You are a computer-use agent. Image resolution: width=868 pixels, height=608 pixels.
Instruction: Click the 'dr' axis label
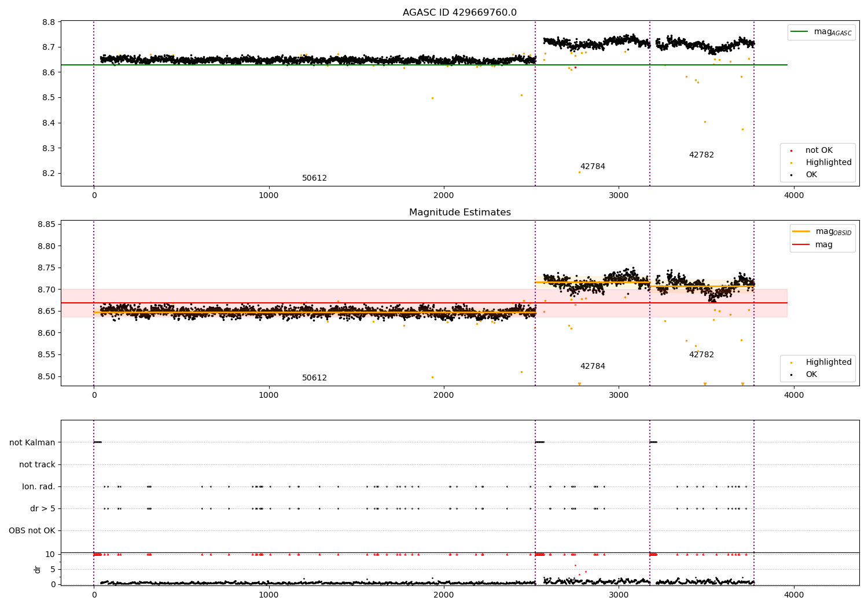tap(38, 569)
